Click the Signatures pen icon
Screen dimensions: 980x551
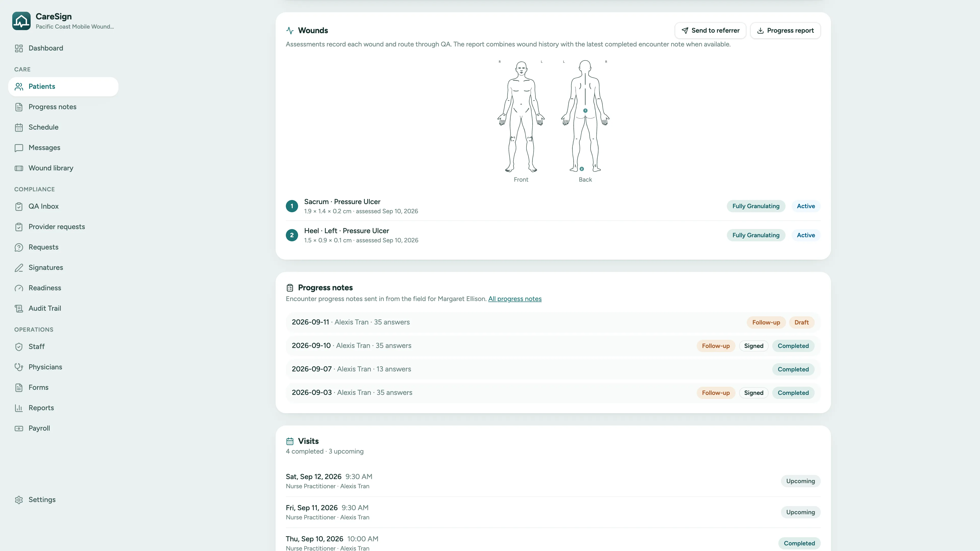(19, 268)
